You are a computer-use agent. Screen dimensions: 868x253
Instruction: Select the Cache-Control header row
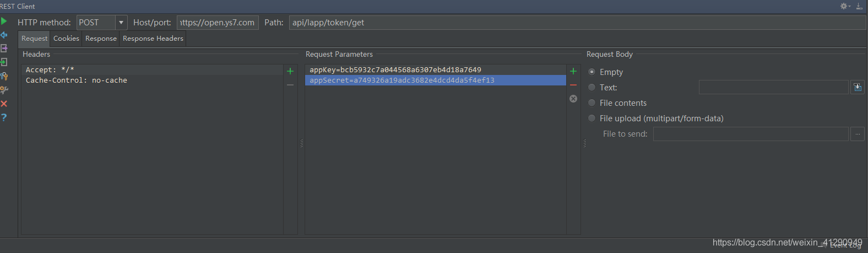[x=77, y=80]
